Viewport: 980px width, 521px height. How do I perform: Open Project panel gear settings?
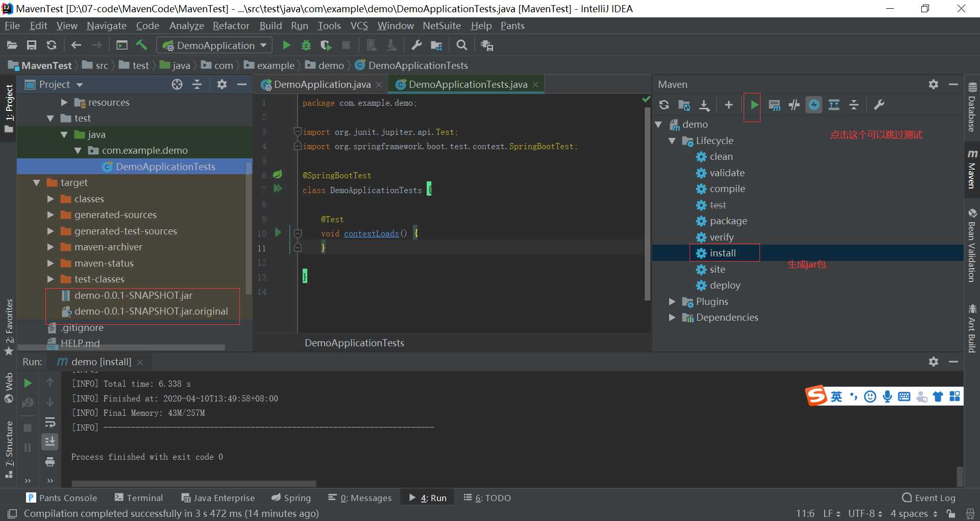point(222,84)
